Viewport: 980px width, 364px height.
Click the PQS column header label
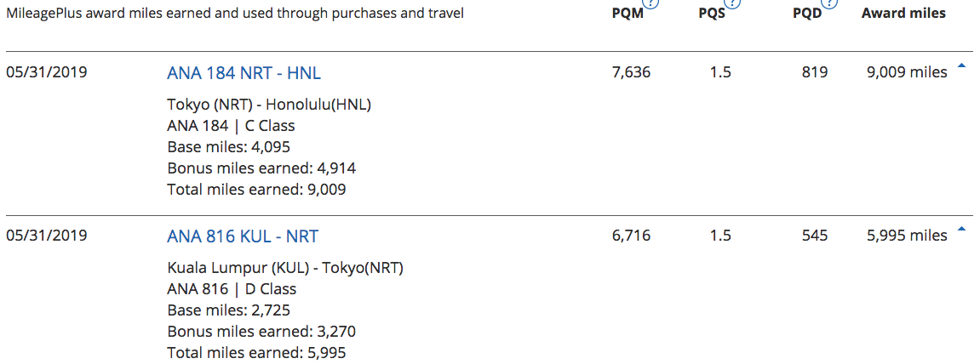click(710, 14)
